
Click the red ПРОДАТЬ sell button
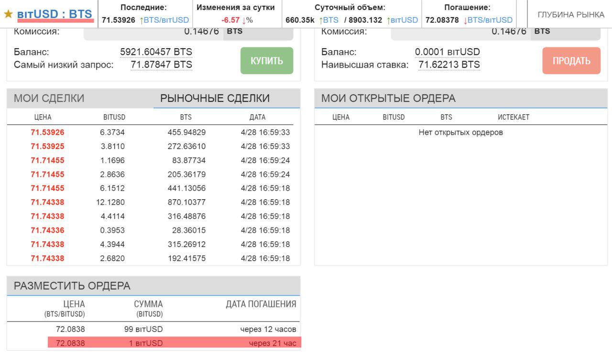coord(571,61)
